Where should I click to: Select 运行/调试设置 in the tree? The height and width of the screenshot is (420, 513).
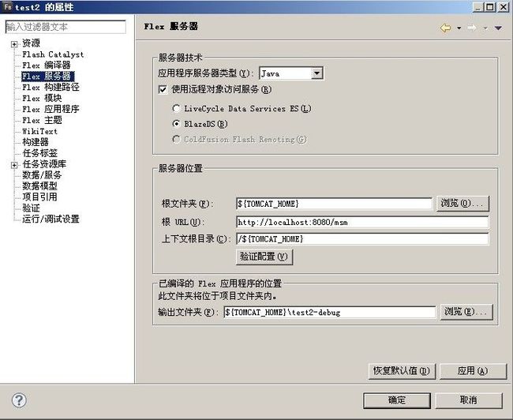click(x=51, y=219)
